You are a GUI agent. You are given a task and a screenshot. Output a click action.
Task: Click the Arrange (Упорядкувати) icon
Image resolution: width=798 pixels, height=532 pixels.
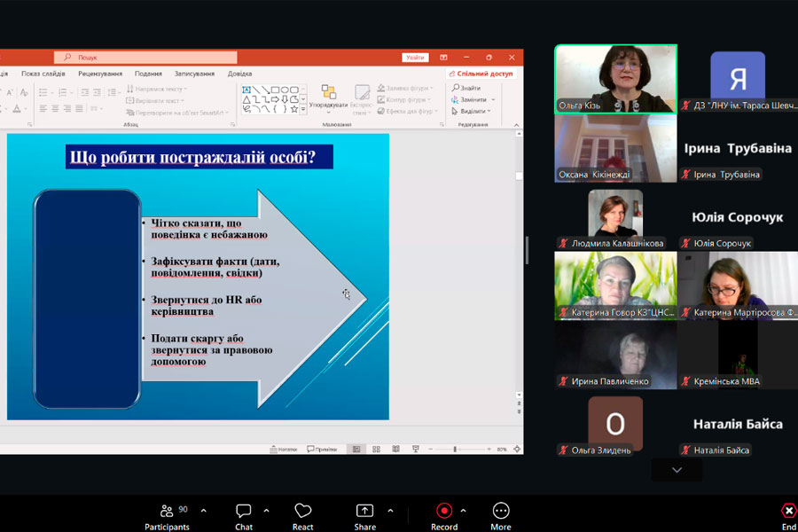pos(329,97)
